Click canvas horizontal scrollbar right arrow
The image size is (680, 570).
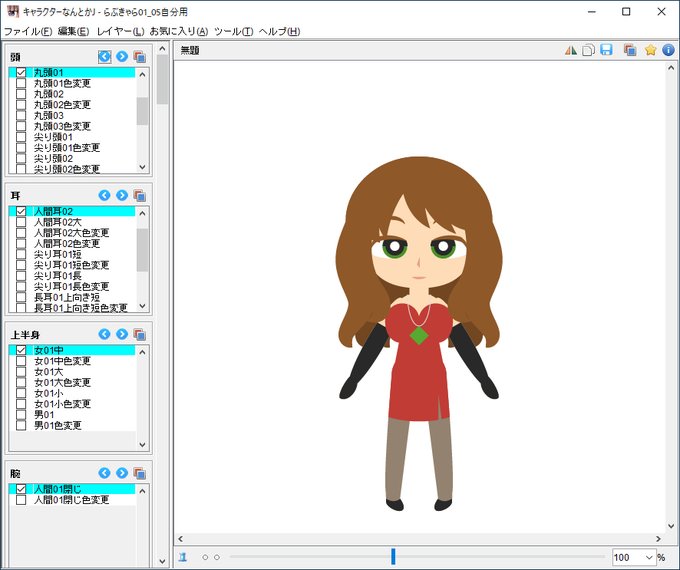658,539
